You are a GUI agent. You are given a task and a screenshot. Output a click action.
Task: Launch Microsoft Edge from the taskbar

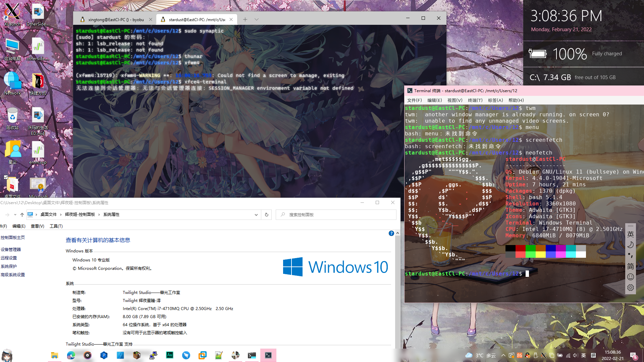coord(71,355)
